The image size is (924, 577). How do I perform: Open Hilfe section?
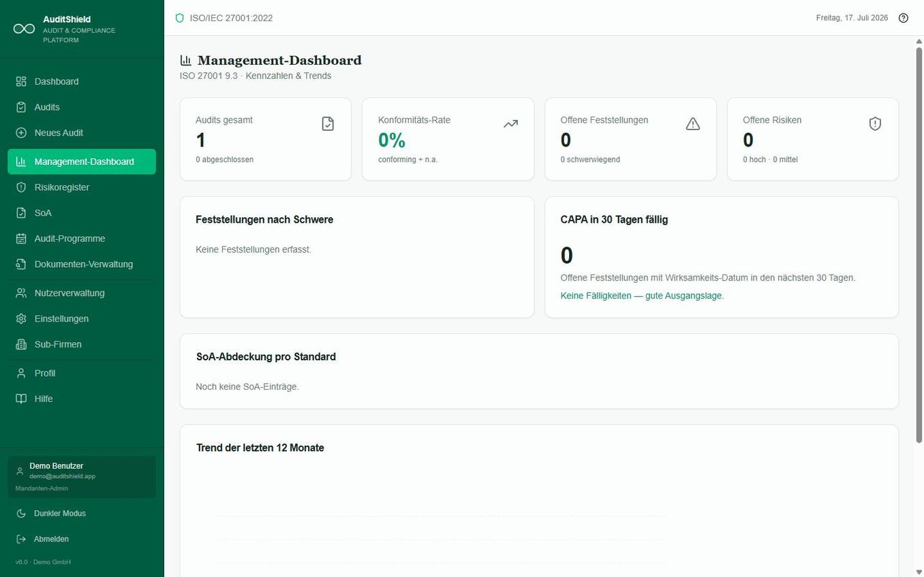82,399
